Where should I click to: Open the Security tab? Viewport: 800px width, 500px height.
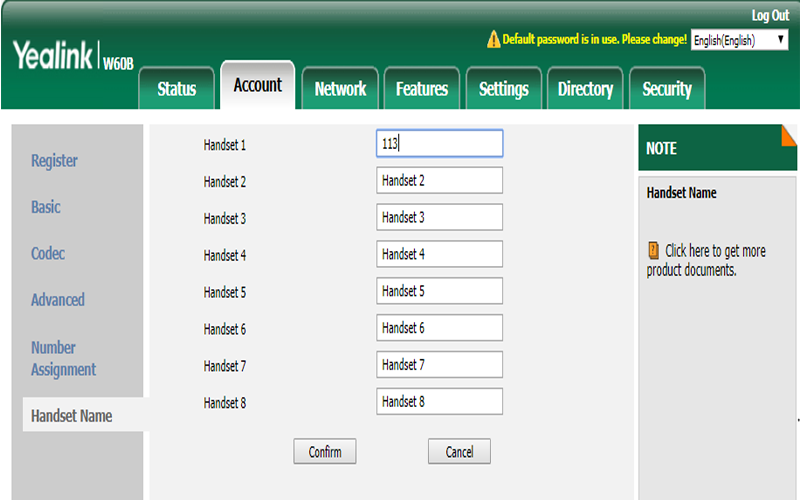(667, 89)
